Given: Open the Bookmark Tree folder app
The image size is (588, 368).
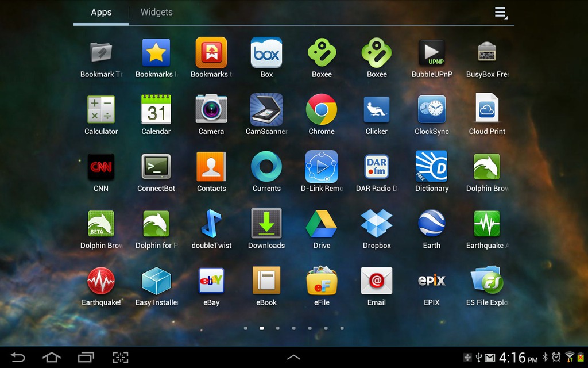Looking at the screenshot, I should 101,52.
